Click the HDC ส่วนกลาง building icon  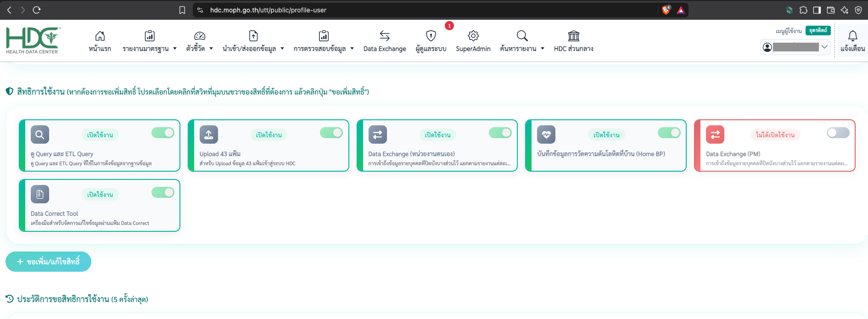coord(574,36)
